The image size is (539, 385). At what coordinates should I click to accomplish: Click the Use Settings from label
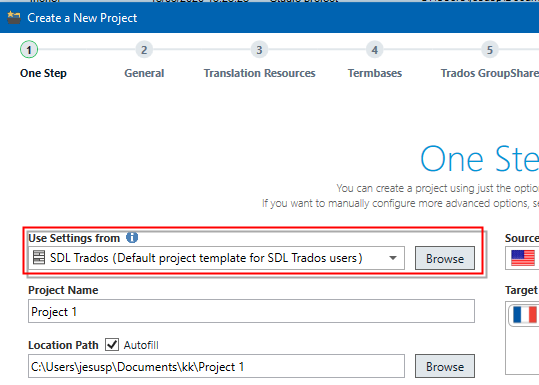click(74, 238)
